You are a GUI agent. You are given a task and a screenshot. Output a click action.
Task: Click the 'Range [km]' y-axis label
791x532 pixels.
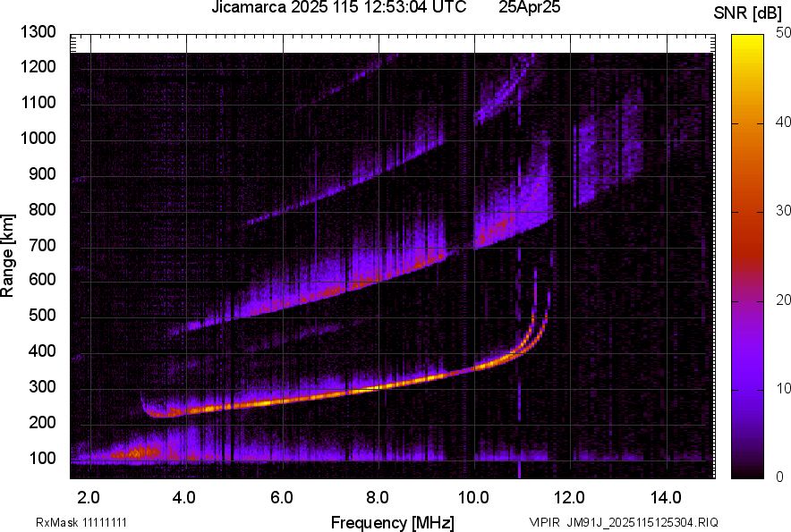[x=7, y=256]
